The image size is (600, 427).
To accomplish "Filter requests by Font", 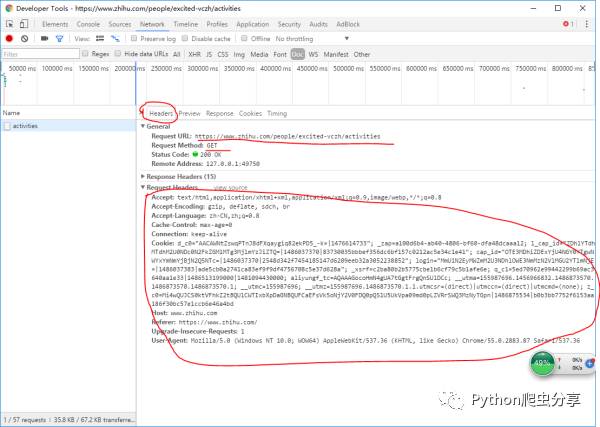I will [x=280, y=54].
